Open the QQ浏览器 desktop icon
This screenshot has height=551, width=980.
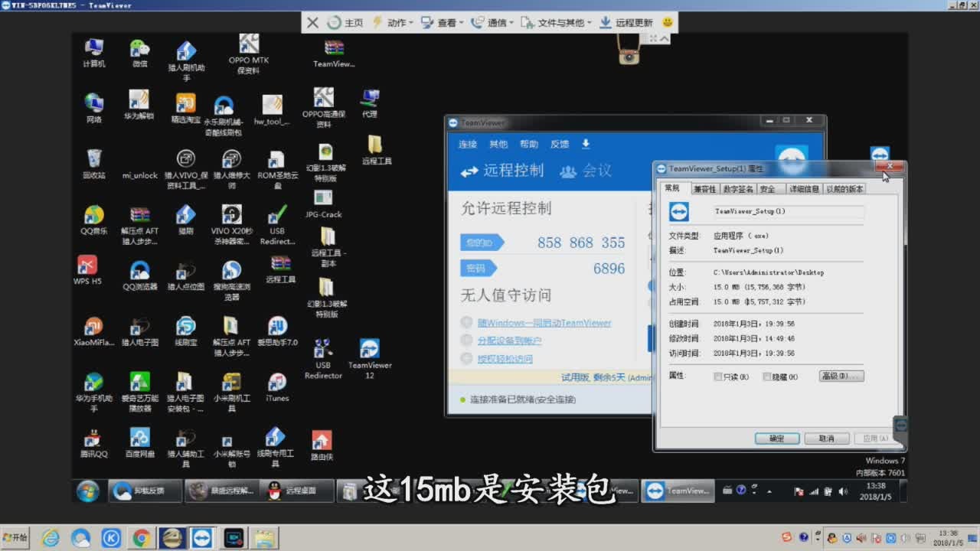coord(140,275)
